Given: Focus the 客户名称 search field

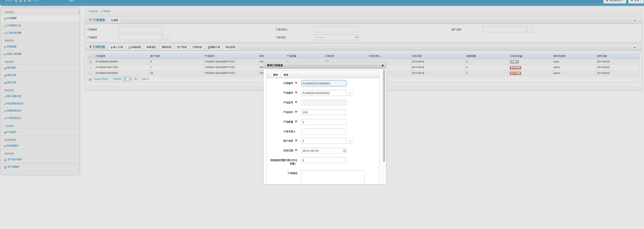Looking at the screenshot, I should pos(505,29).
